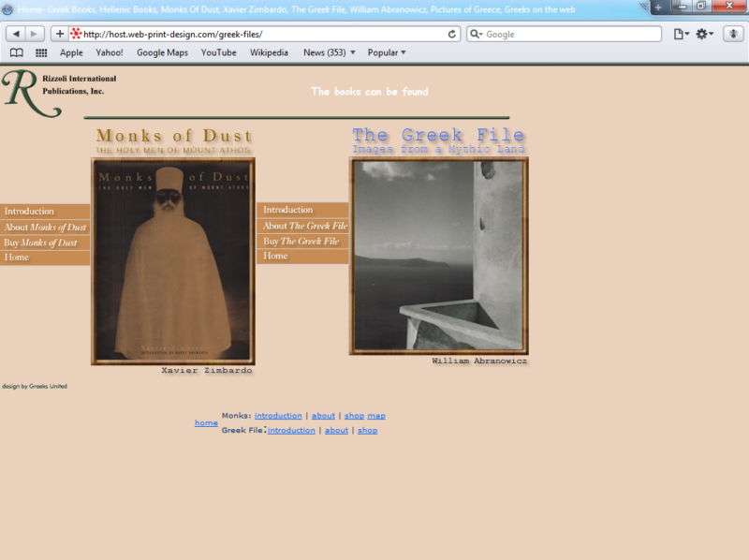Screen dimensions: 749x560
Task: Click the footer home link
Action: point(206,423)
